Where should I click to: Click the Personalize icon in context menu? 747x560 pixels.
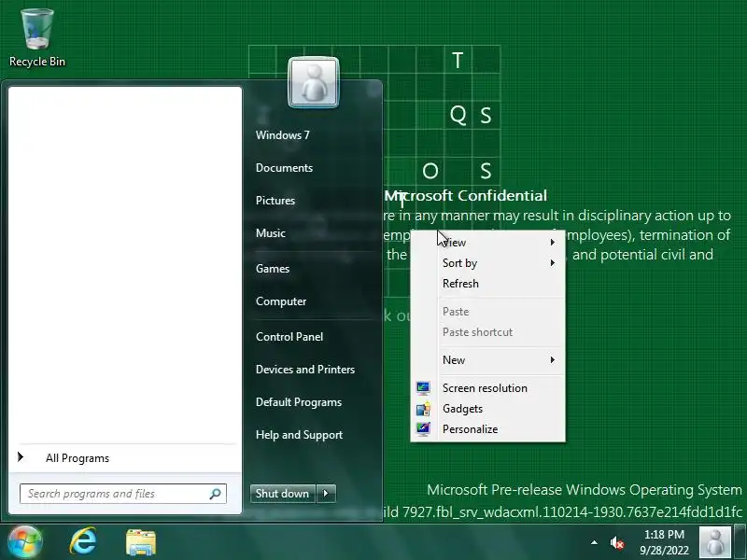(x=423, y=429)
